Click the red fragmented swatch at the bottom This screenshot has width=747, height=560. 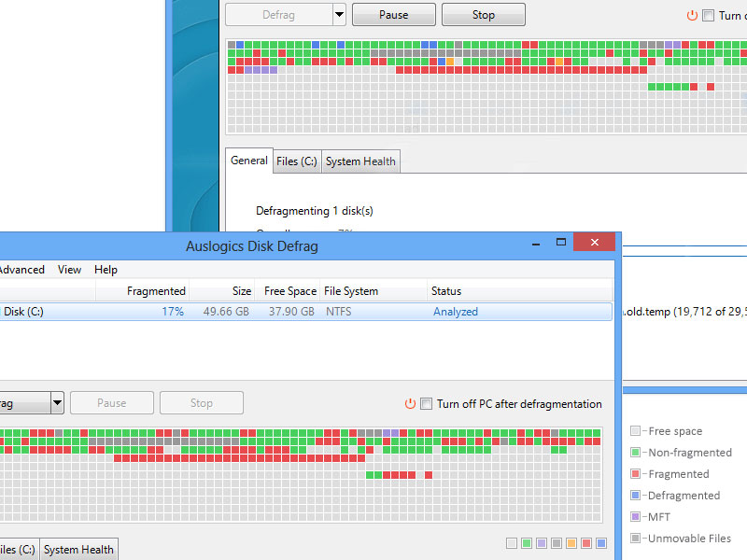coord(586,543)
